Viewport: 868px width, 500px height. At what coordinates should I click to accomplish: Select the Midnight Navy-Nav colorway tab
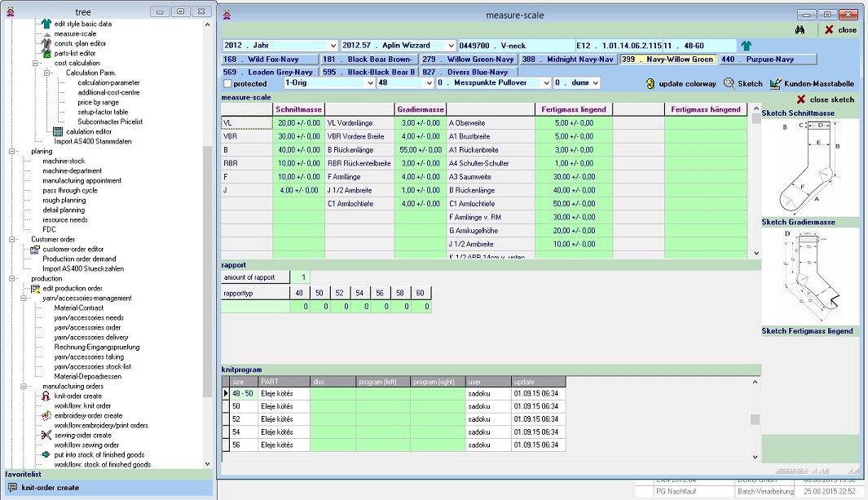pyautogui.click(x=567, y=60)
